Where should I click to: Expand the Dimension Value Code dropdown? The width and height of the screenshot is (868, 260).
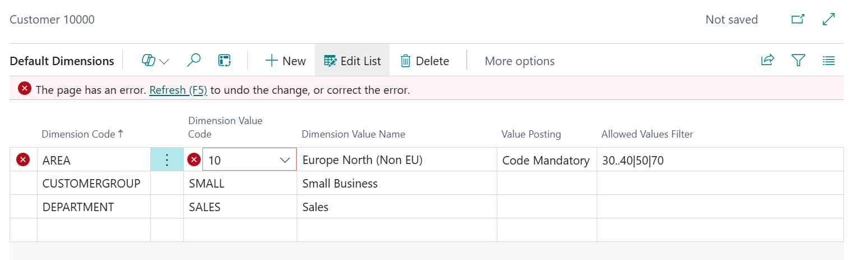[x=284, y=161]
